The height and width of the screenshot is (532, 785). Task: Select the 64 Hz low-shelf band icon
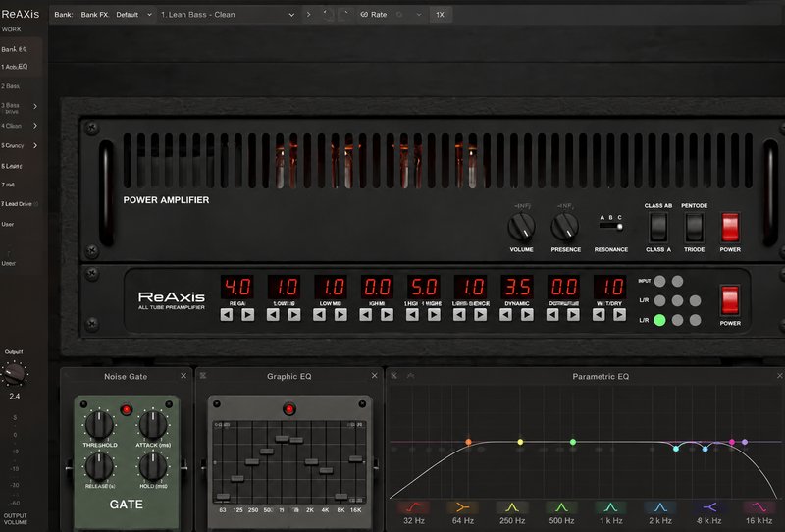(463, 507)
